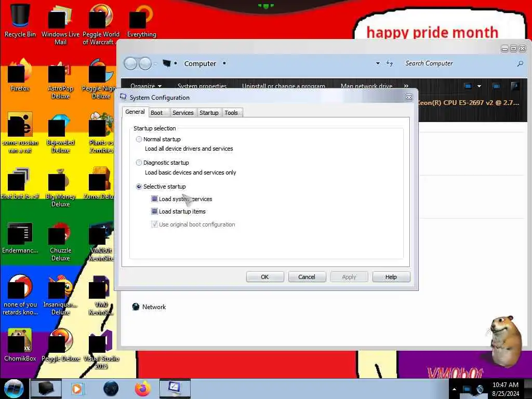Switch to the Startup tab
532x399 pixels.
(209, 113)
